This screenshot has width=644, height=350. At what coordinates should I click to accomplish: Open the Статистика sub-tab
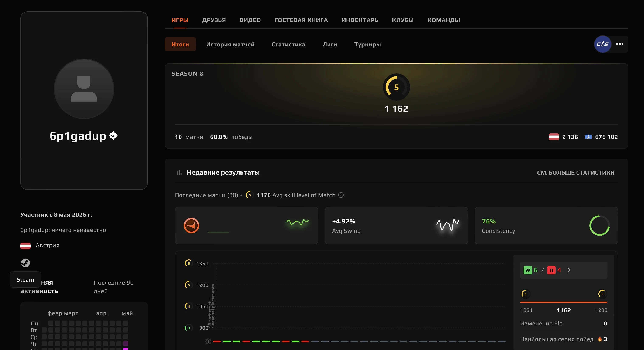tap(288, 44)
